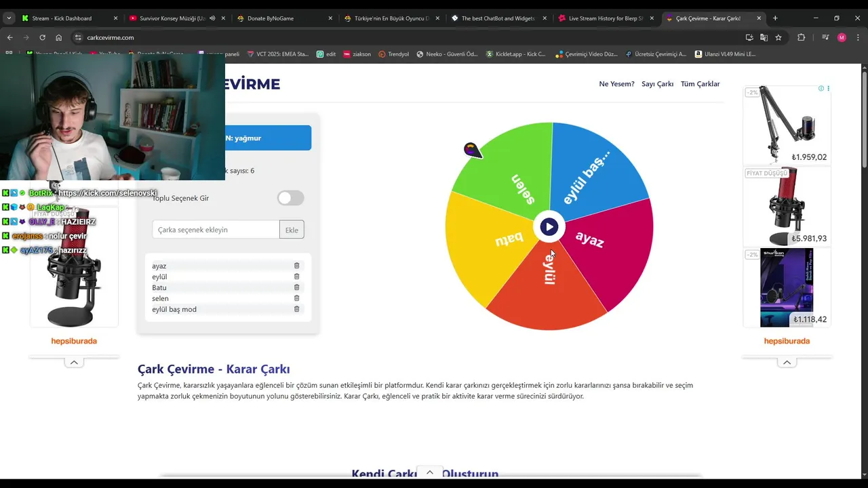868x488 pixels.
Task: Select 'Batu' in the options list
Action: tap(159, 287)
